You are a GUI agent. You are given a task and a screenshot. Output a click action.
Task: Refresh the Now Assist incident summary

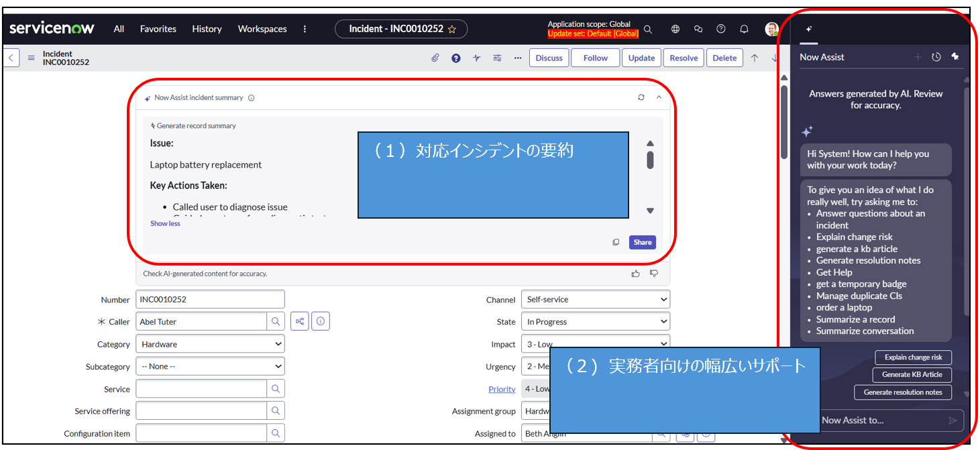[x=641, y=97]
